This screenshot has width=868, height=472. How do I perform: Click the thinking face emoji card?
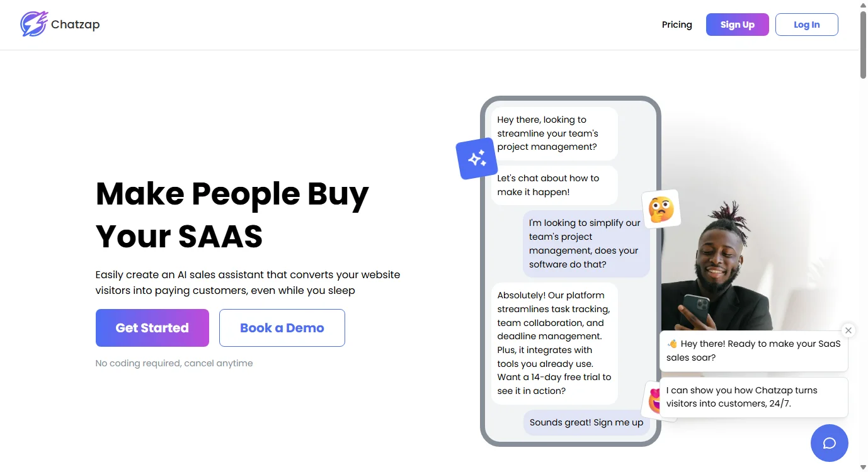coord(661,209)
